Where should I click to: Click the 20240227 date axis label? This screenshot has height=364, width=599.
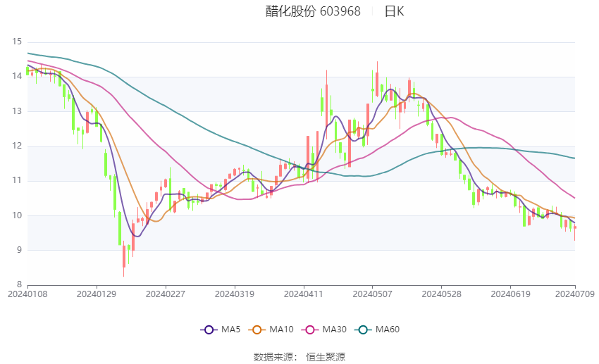(x=166, y=294)
